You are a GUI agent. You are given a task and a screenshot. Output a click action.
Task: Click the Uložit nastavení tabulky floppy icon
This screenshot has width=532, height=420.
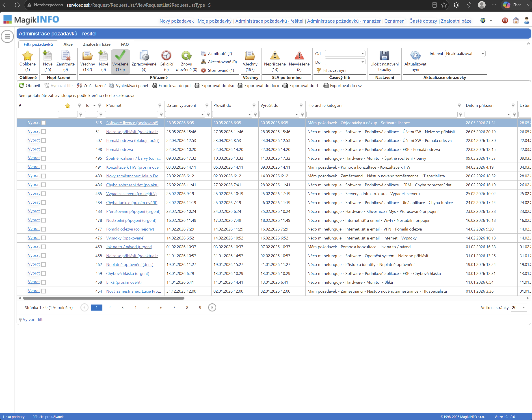coord(385,56)
